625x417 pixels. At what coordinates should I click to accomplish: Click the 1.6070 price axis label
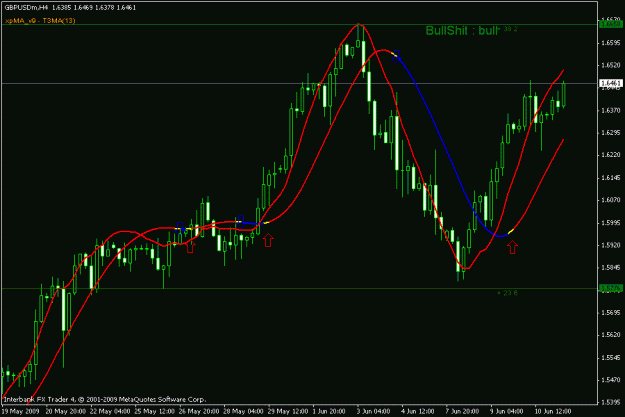pyautogui.click(x=611, y=200)
